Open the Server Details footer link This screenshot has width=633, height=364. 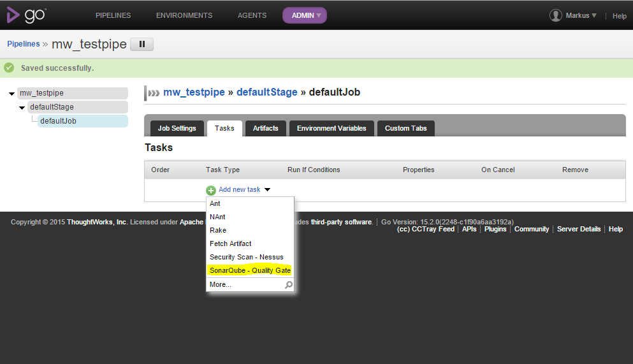coord(579,229)
